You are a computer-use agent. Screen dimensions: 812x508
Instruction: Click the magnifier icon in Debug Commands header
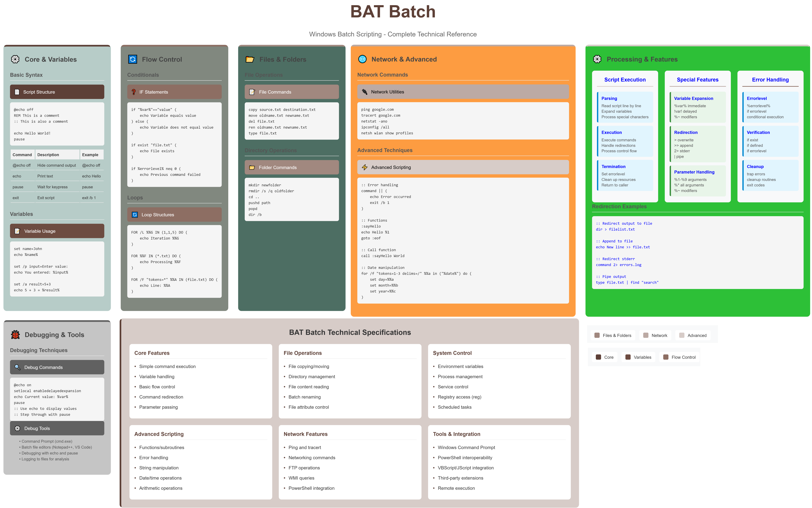17,367
